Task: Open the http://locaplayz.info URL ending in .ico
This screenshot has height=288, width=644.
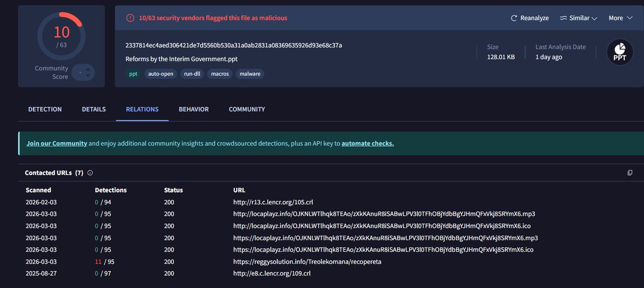Action: [382, 226]
